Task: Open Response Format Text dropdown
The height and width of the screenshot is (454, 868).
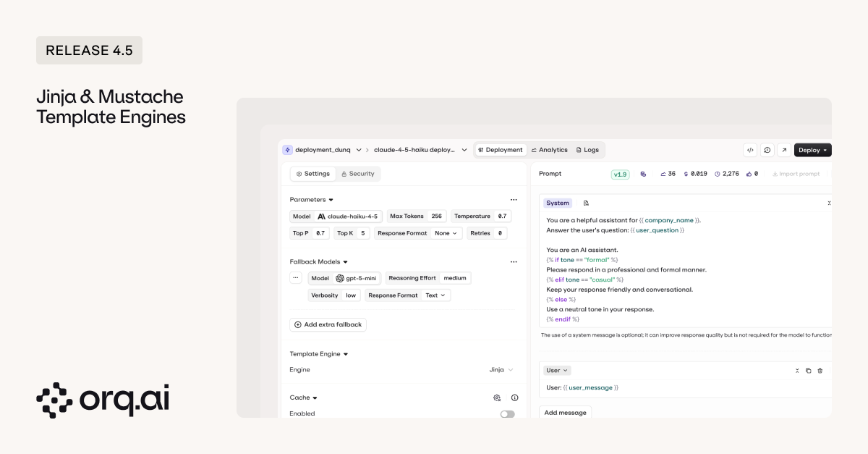Action: [436, 295]
